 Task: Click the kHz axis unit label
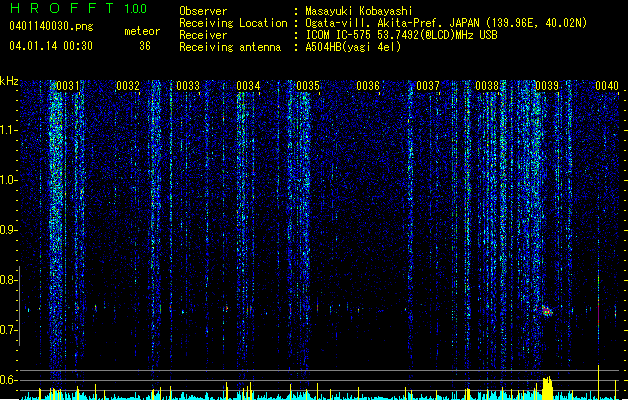(9, 81)
